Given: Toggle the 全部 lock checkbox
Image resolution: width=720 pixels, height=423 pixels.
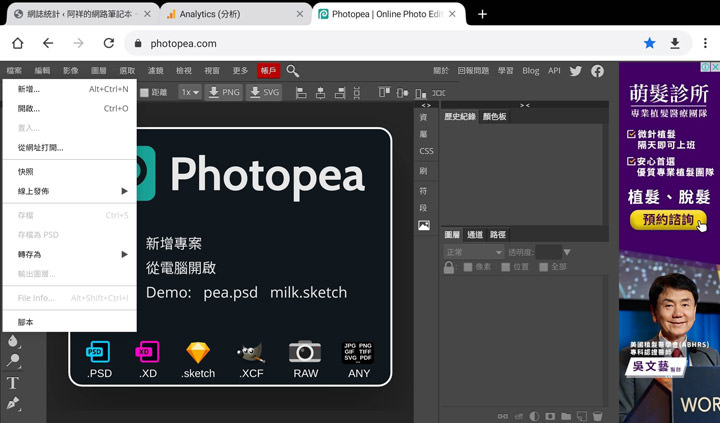Looking at the screenshot, I should coord(544,267).
